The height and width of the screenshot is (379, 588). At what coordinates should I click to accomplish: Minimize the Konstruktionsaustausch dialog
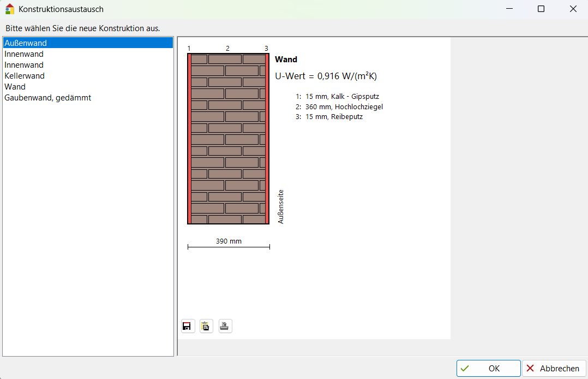point(509,9)
